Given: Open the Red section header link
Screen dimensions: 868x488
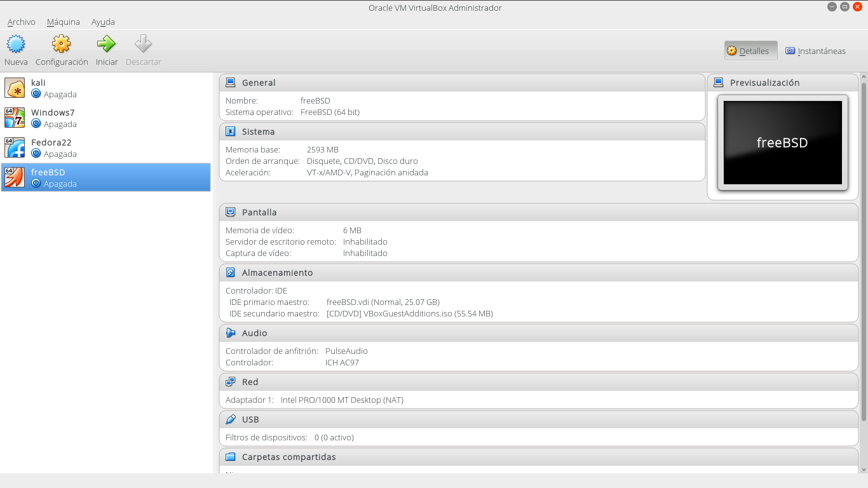Looking at the screenshot, I should pyautogui.click(x=250, y=382).
